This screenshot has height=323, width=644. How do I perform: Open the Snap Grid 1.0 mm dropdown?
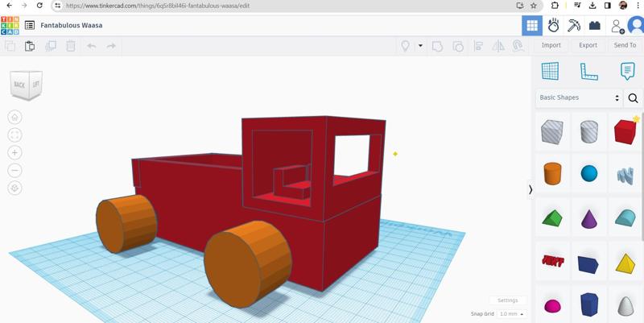(x=511, y=314)
